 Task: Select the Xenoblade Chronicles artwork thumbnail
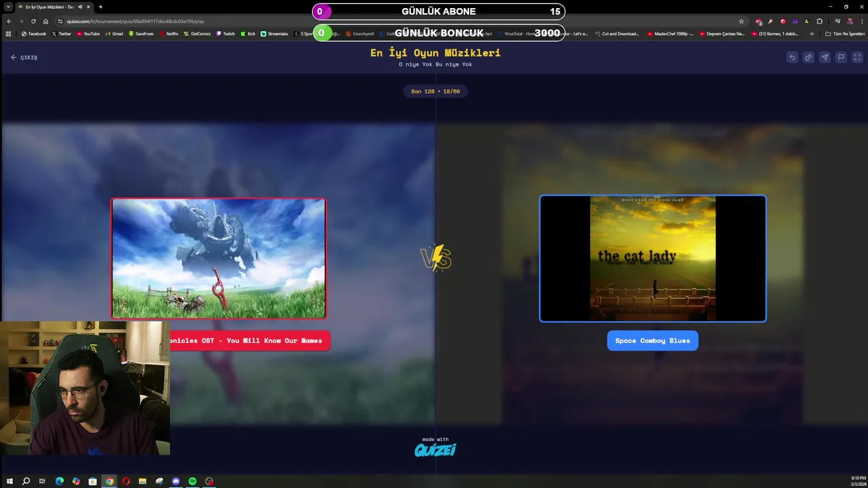(218, 258)
